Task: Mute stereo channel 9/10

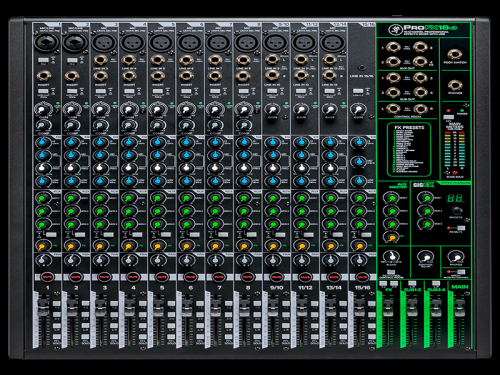Action: coord(276,277)
